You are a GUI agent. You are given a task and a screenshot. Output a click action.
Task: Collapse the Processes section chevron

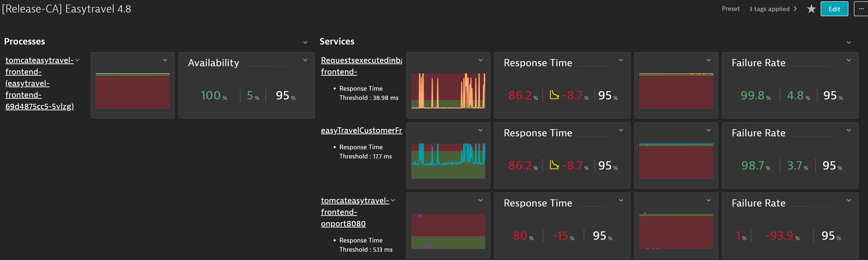tap(305, 42)
